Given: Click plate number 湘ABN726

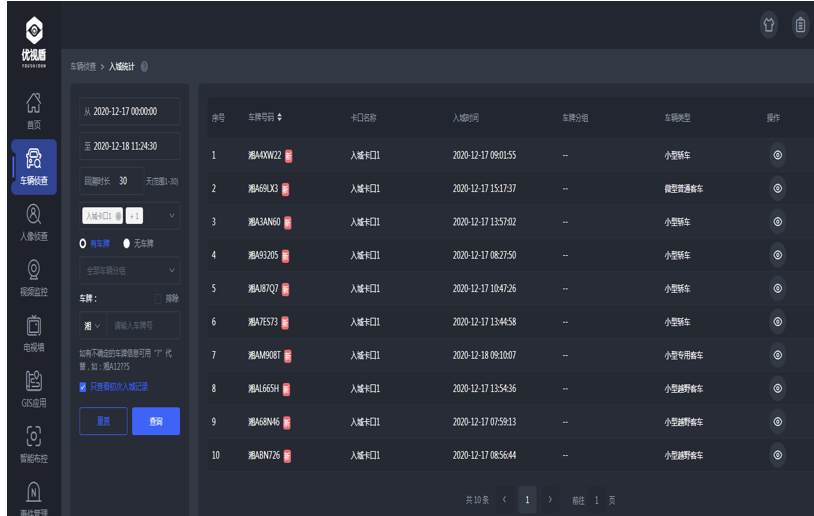Looking at the screenshot, I should (264, 455).
